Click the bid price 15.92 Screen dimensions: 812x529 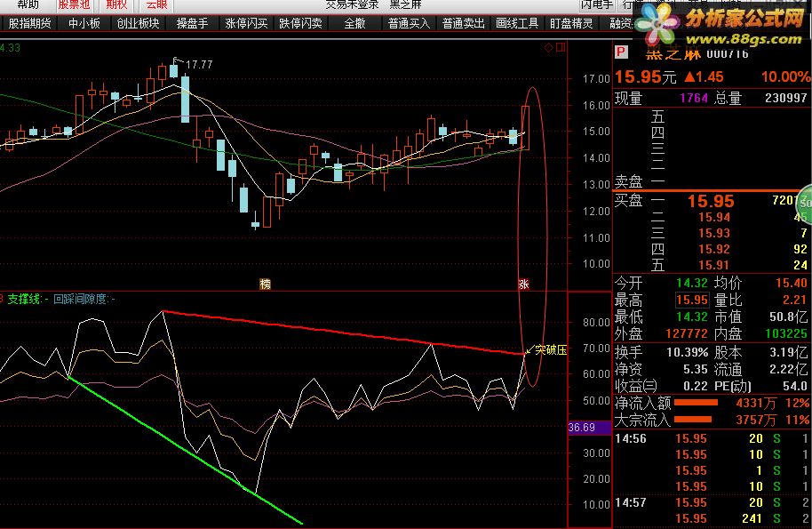click(x=714, y=250)
